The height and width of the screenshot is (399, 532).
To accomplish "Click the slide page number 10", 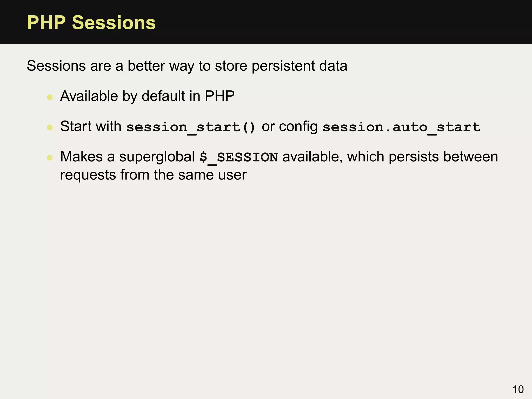I will click(x=518, y=389).
